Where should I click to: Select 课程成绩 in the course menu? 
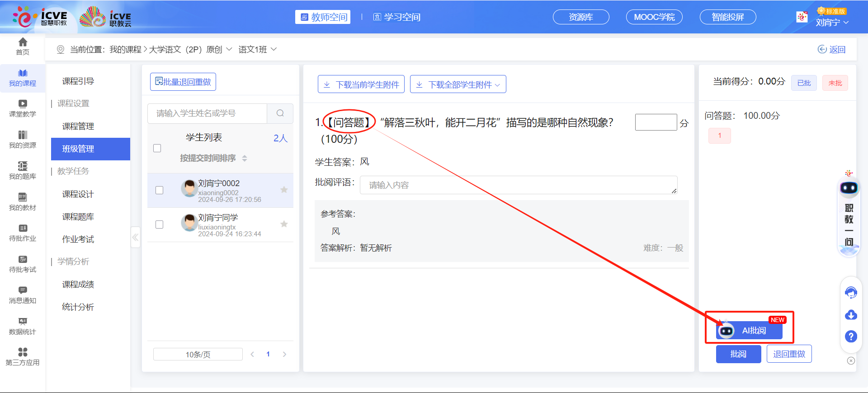[78, 284]
